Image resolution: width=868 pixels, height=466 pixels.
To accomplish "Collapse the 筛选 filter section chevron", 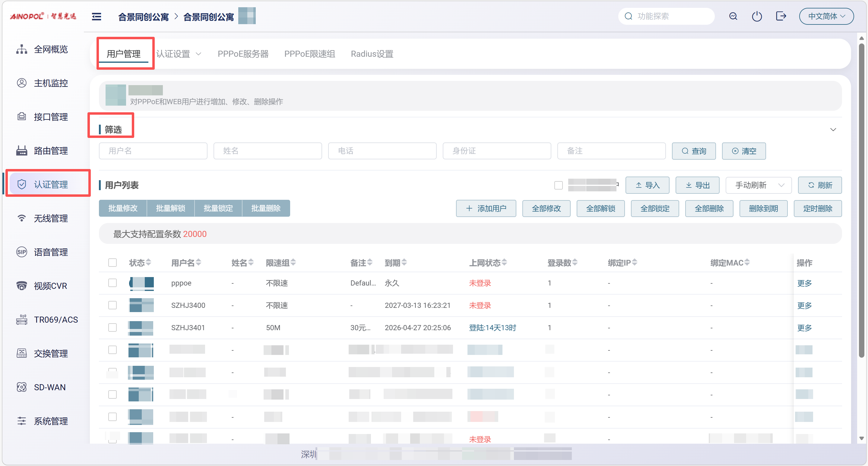I will point(833,129).
